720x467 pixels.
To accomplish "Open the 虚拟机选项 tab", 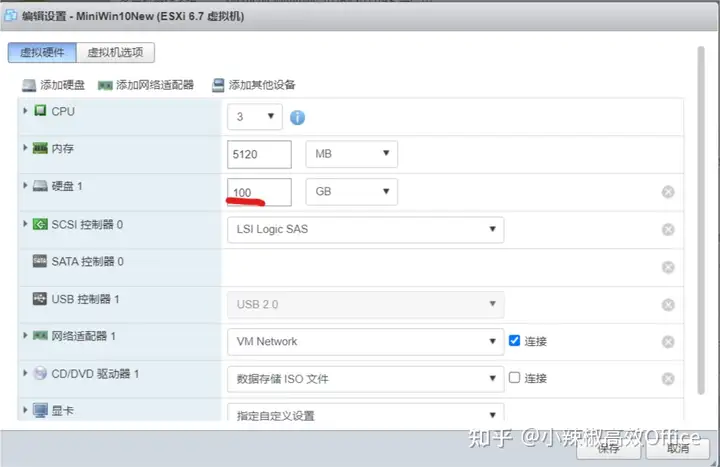I will pyautogui.click(x=115, y=52).
